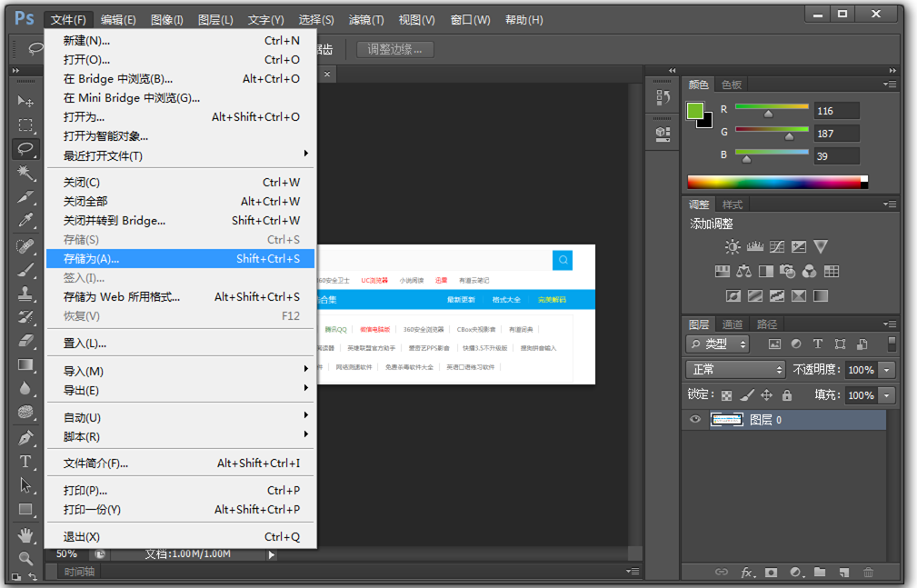This screenshot has height=588, width=917.
Task: Select the Horizontal Type tool in toolbox
Action: (25, 462)
